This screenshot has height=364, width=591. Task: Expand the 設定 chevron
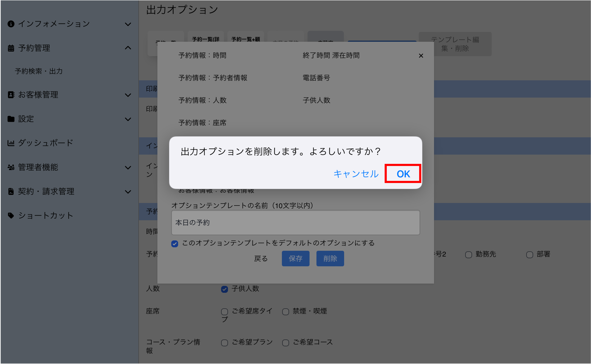pos(128,119)
